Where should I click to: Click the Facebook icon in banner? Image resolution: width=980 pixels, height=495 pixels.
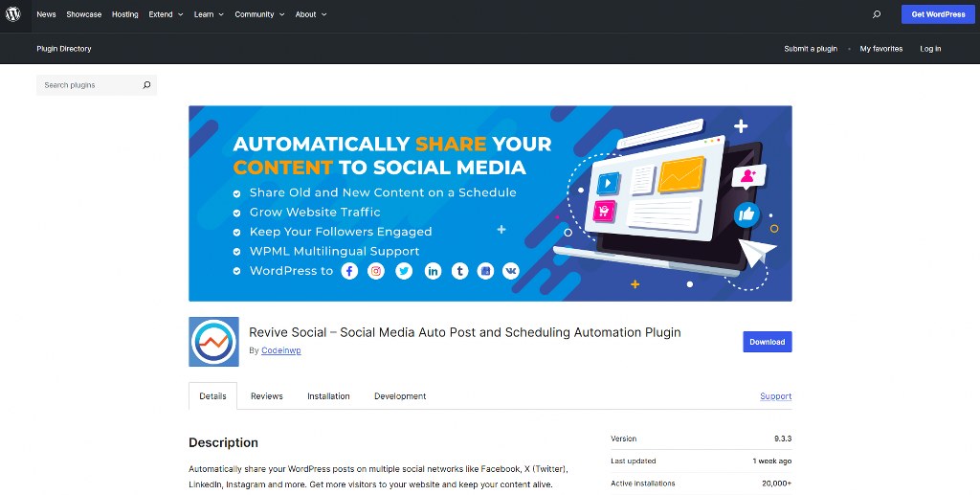tap(349, 271)
